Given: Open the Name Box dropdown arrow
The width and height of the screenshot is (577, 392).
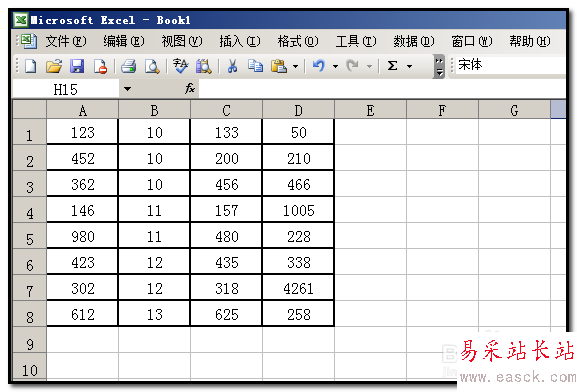Looking at the screenshot, I should click(x=127, y=89).
